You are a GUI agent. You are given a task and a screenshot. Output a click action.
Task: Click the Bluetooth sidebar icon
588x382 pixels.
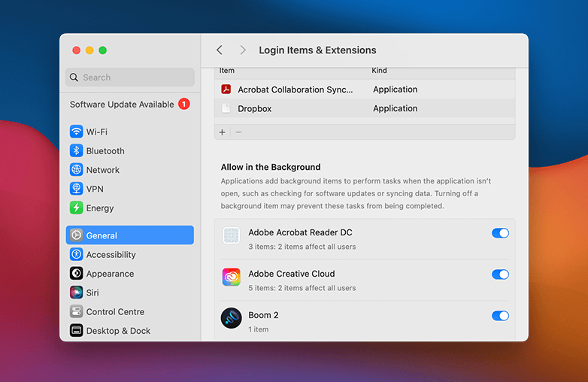tap(76, 150)
